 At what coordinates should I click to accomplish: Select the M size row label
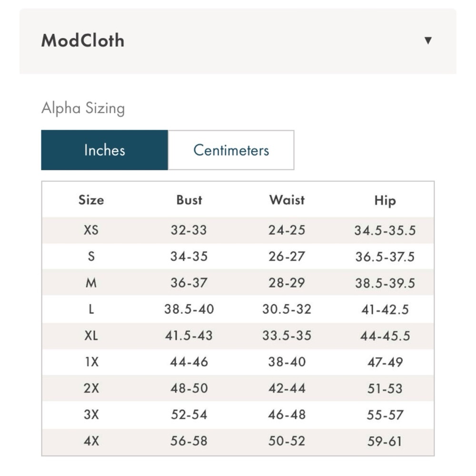point(91,283)
